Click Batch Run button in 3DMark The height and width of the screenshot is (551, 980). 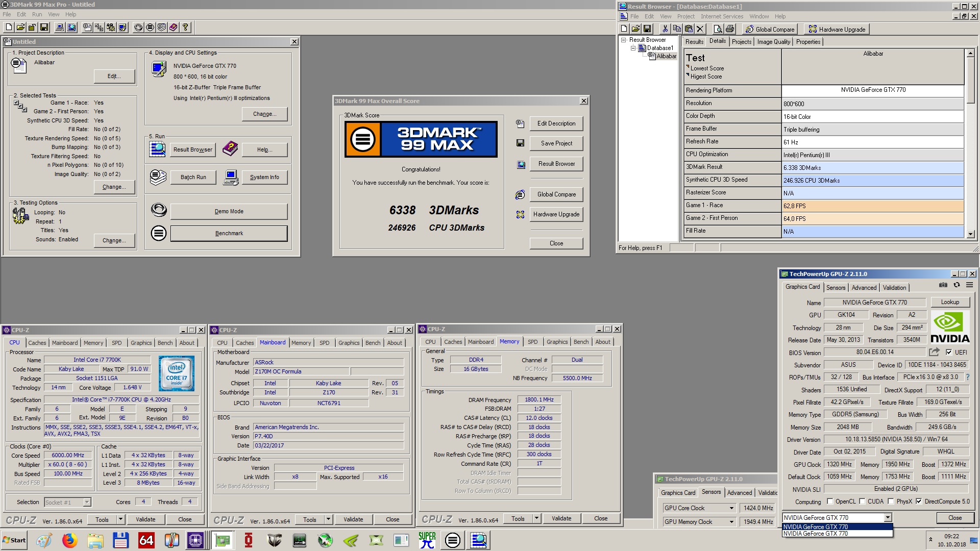click(x=193, y=177)
